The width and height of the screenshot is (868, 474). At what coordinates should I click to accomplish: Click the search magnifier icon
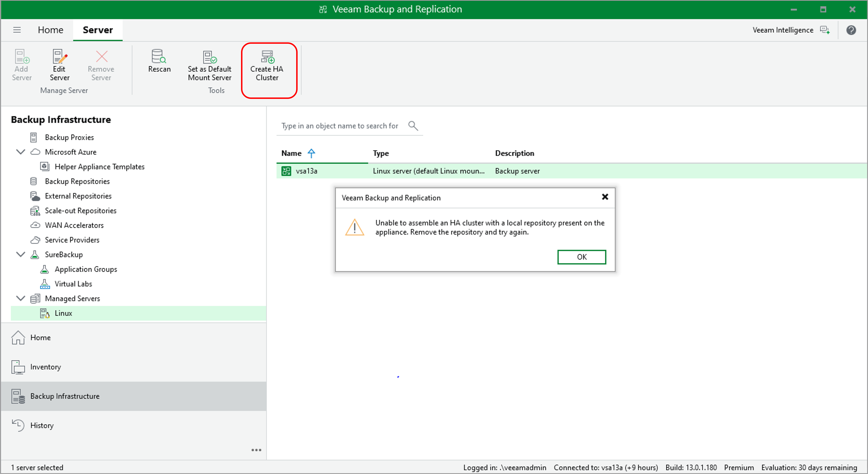413,126
